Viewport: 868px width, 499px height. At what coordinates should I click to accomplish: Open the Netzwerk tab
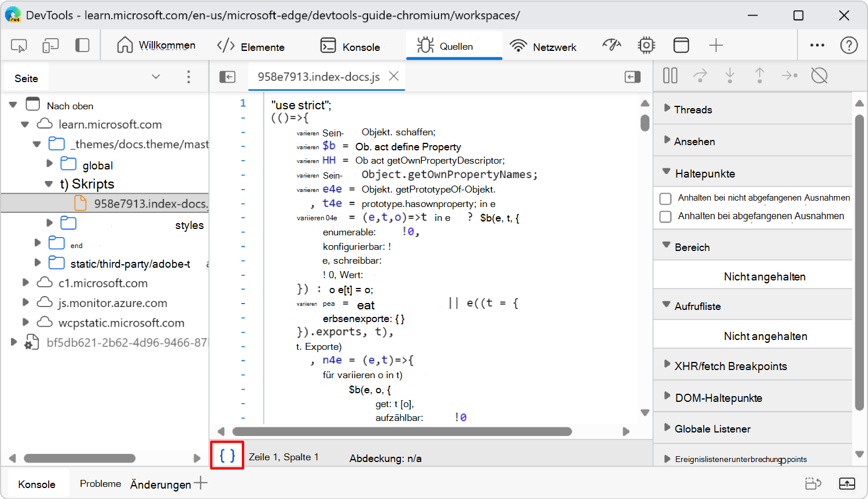543,46
